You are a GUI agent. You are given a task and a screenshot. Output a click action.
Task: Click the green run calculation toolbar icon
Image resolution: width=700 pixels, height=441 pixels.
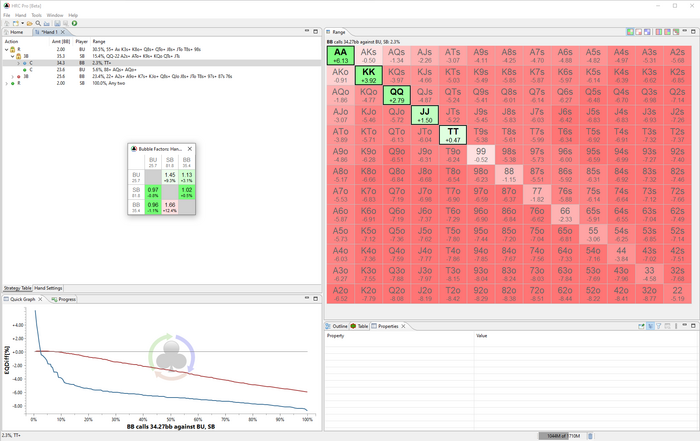75,23
